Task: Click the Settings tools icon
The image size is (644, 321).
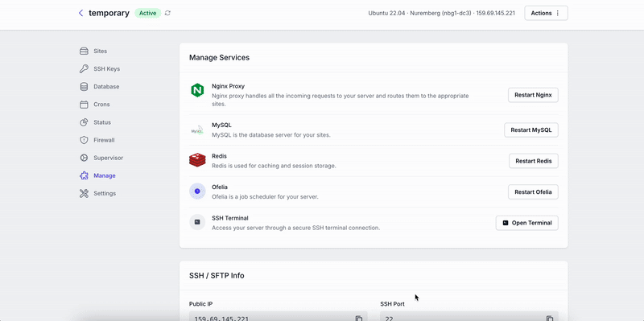Action: (84, 193)
